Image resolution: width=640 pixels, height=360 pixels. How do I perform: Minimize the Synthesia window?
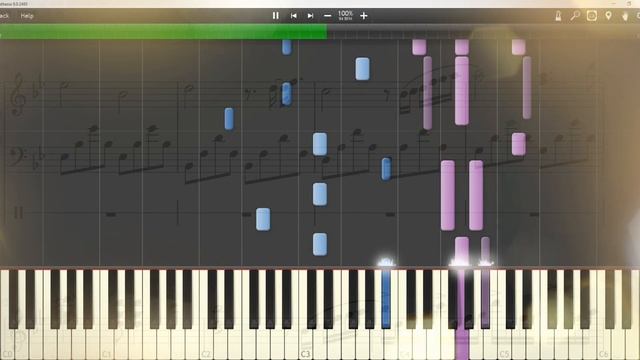pyautogui.click(x=613, y=3)
